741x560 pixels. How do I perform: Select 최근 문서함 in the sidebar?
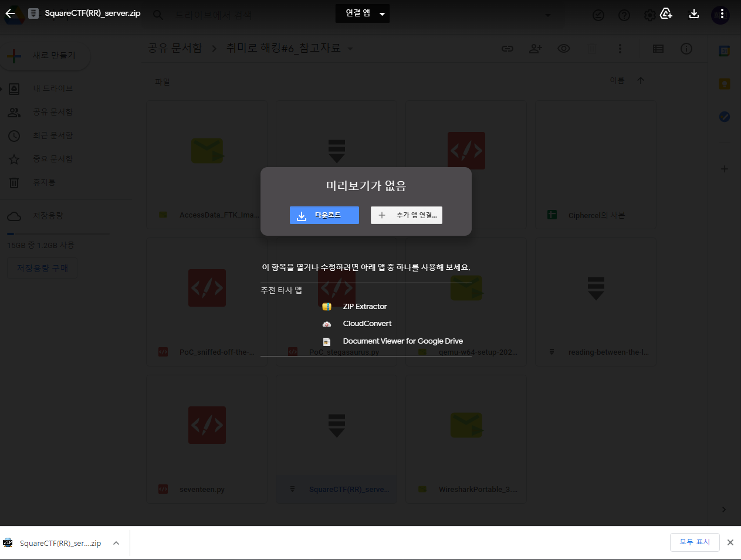click(53, 135)
